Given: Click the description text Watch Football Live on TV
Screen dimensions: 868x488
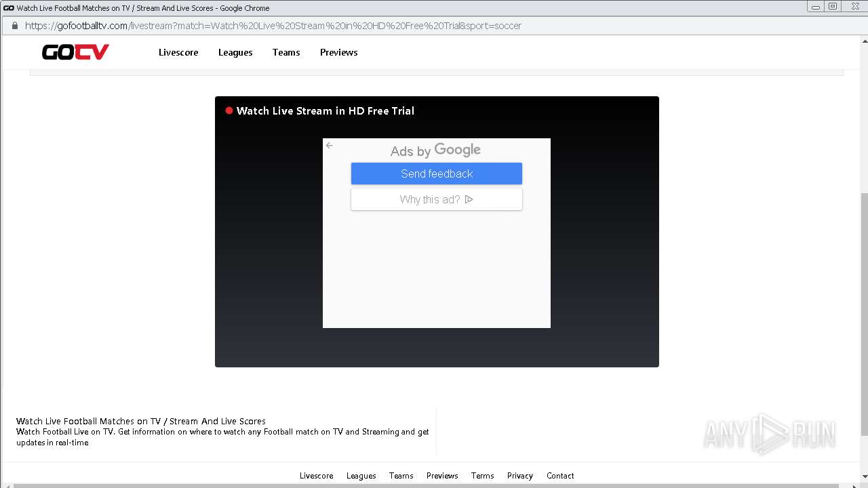Looking at the screenshot, I should point(222,437).
